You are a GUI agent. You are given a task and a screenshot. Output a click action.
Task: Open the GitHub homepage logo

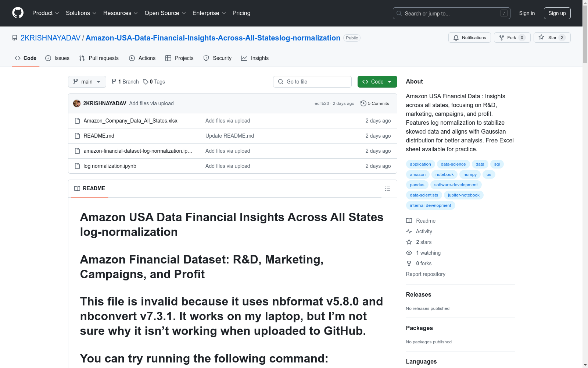pyautogui.click(x=18, y=13)
